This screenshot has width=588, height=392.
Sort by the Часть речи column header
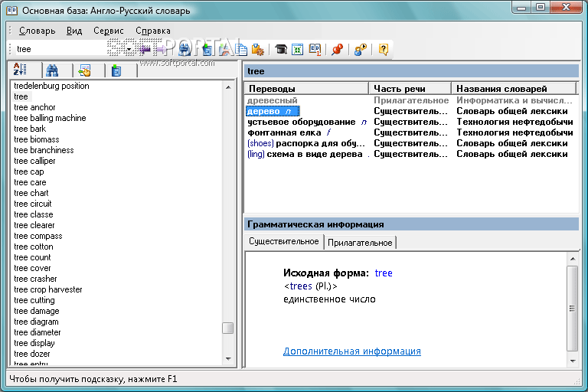click(410, 89)
